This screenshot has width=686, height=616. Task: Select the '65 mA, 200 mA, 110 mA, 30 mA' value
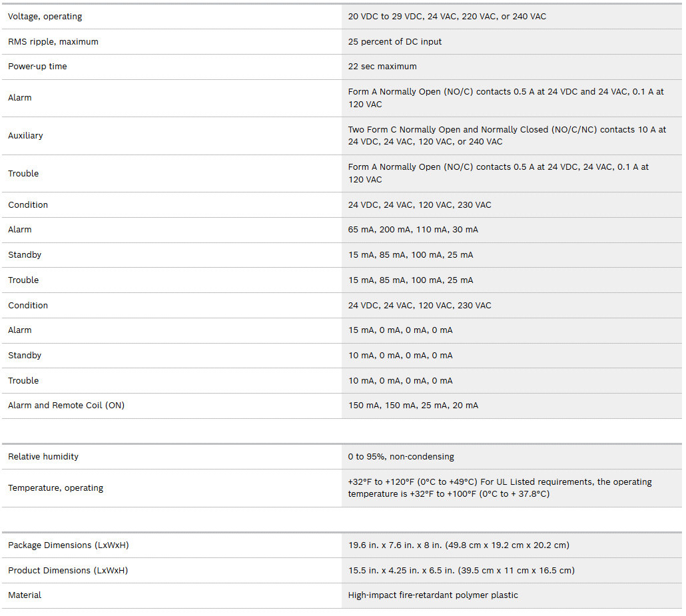413,230
